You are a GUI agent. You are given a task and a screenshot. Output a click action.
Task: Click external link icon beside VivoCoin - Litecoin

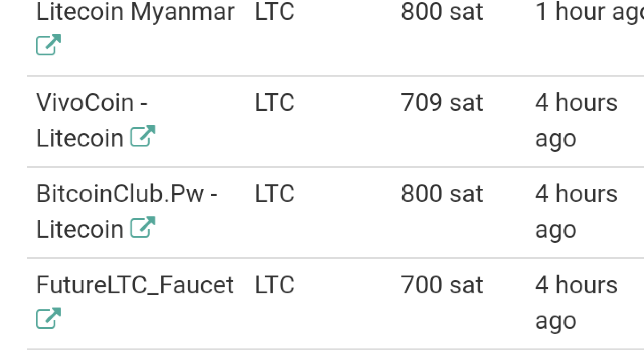click(x=143, y=137)
